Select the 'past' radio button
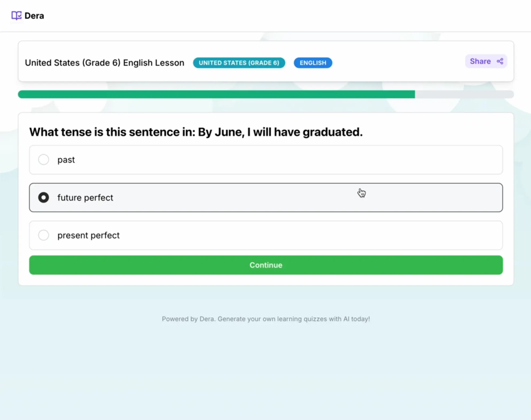531x420 pixels. (x=44, y=160)
